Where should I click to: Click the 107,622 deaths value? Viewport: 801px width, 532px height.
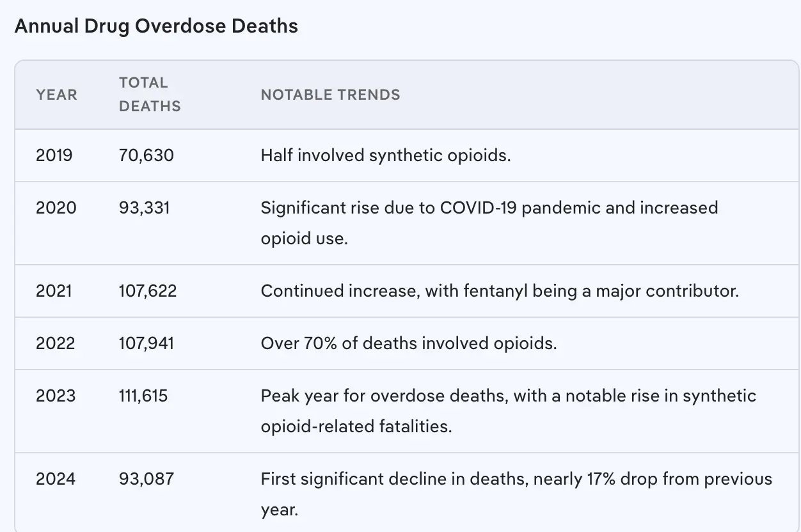tap(148, 291)
